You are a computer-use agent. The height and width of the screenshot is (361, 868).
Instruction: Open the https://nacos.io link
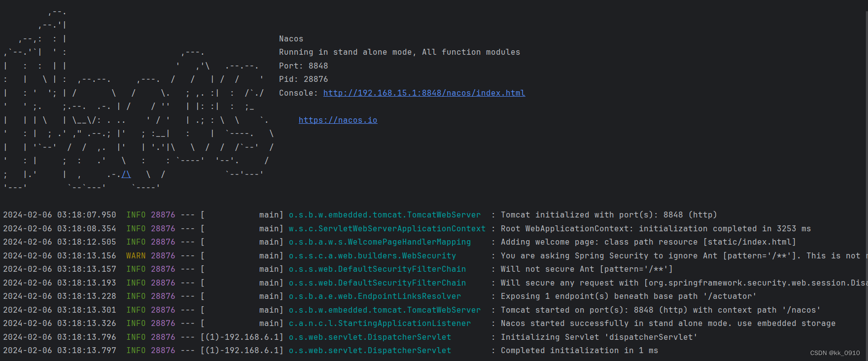point(338,120)
